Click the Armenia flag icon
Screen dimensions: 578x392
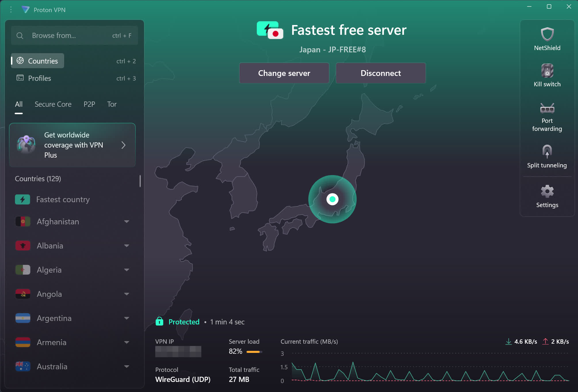pyautogui.click(x=23, y=342)
